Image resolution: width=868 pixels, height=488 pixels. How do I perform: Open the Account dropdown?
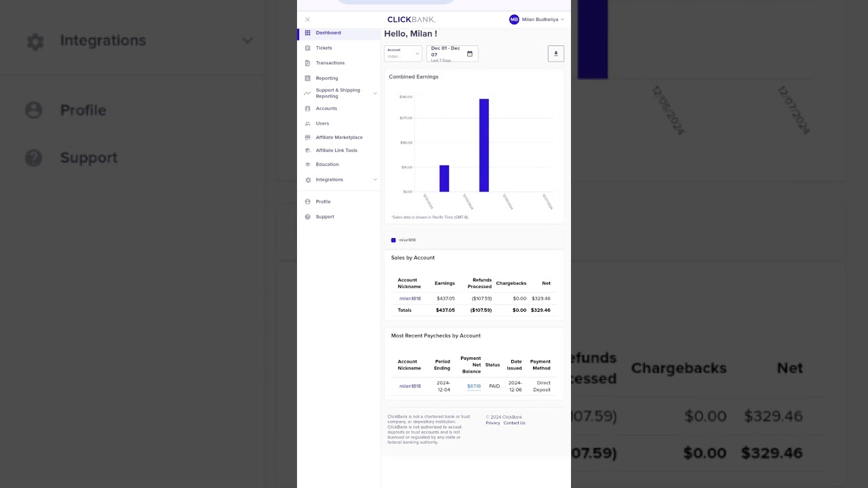pyautogui.click(x=403, y=54)
